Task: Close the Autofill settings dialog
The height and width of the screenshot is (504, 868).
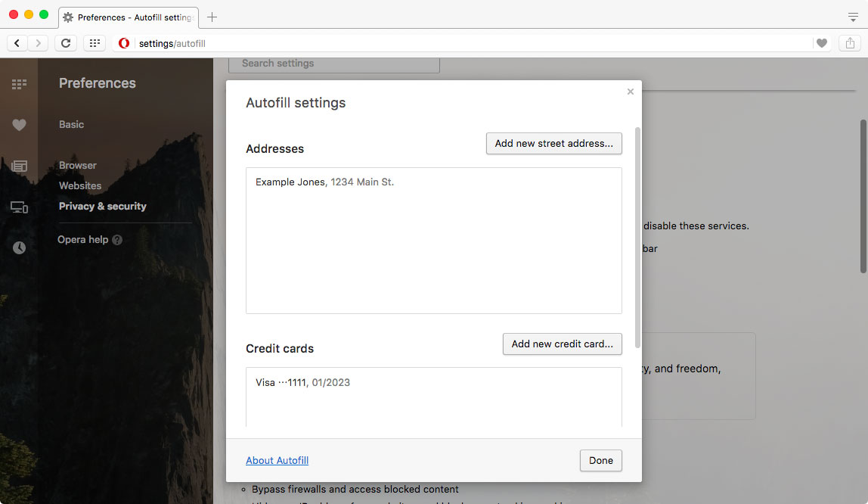Action: coord(631,92)
